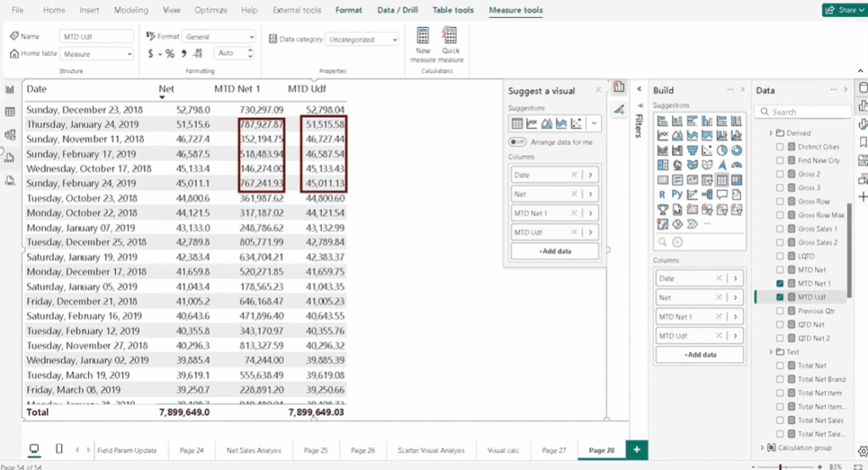Open the External tools ribbon tab
The width and height of the screenshot is (868, 470).
[x=297, y=10]
